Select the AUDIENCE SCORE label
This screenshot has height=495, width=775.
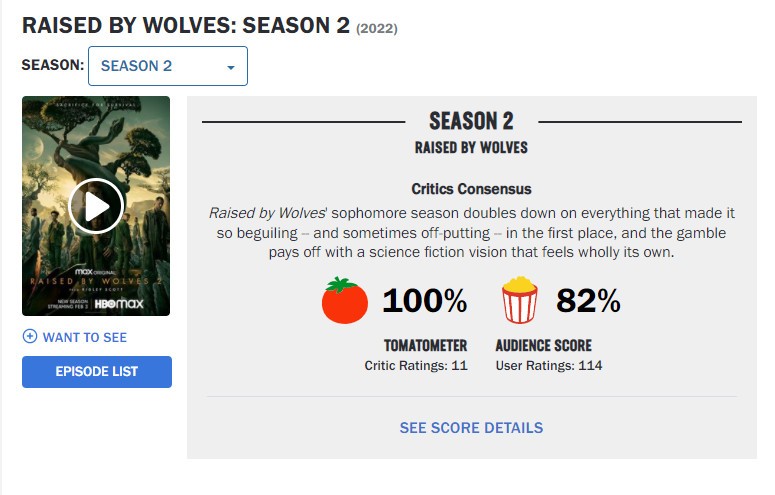(543, 346)
